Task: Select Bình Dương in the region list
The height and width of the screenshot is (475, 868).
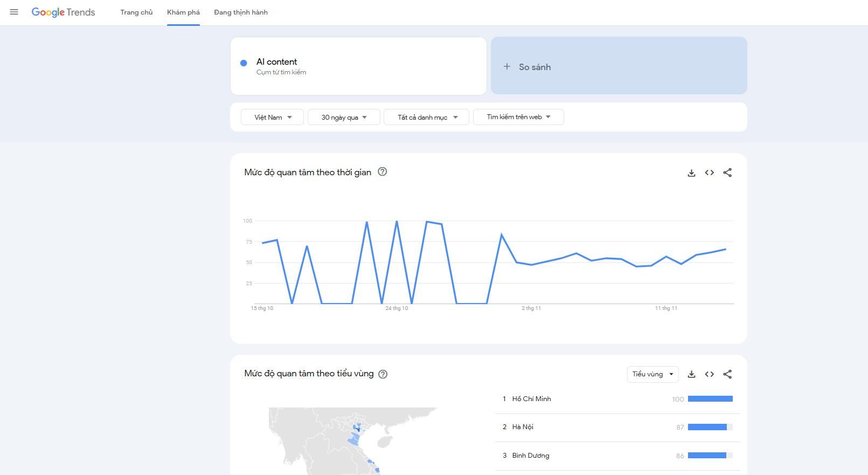Action: tap(531, 456)
